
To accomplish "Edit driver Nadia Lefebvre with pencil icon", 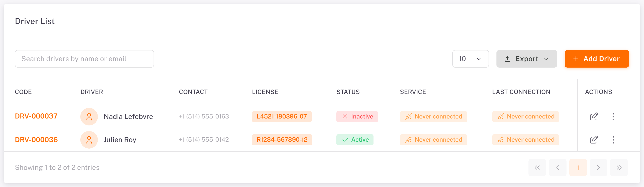I will (x=594, y=116).
